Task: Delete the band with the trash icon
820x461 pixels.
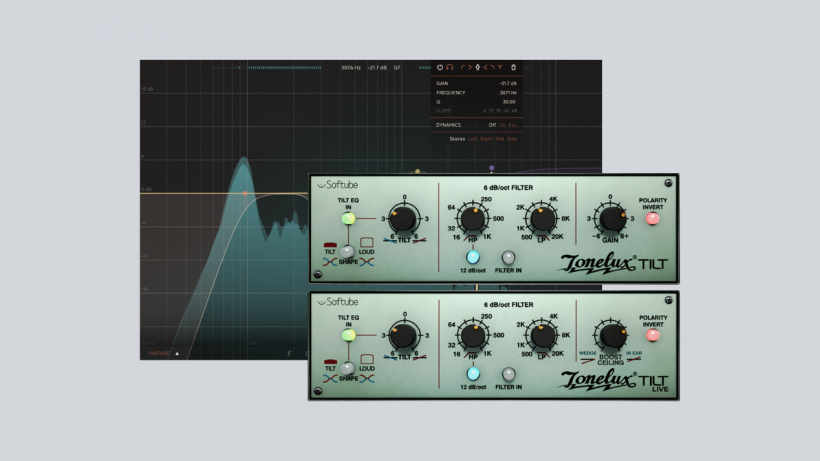Action: click(514, 67)
